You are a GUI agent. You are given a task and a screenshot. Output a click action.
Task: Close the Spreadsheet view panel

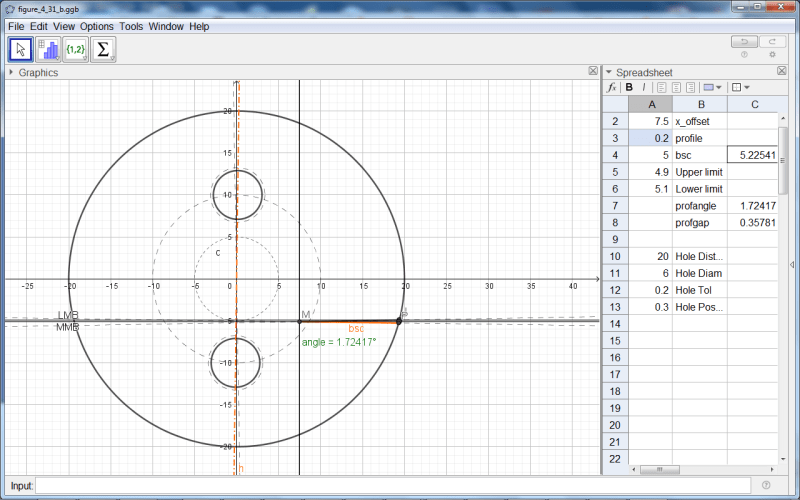click(x=782, y=71)
